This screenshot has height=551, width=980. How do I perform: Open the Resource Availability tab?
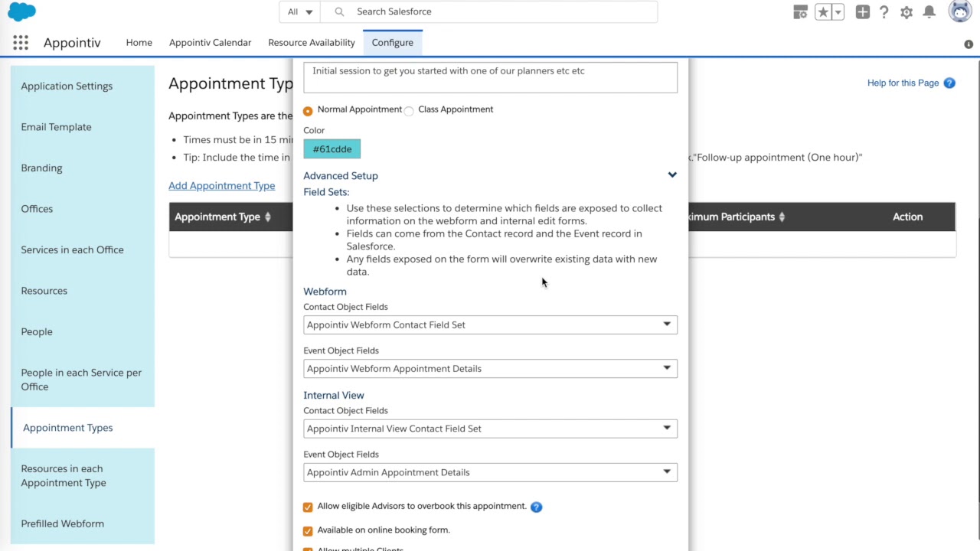(x=312, y=43)
